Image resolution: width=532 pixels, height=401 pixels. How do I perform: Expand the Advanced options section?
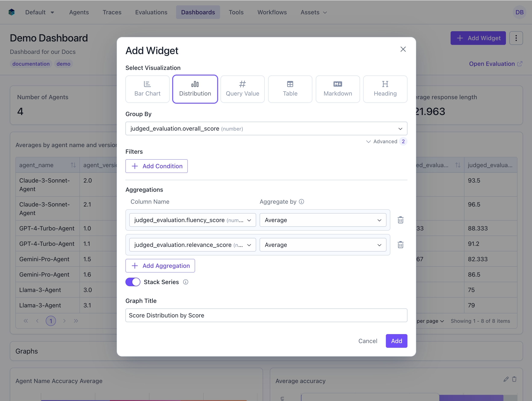pos(385,142)
